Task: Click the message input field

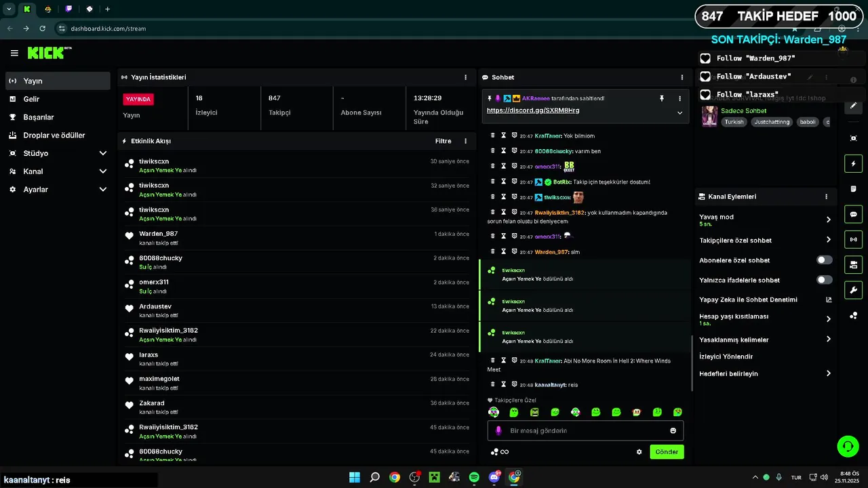Action: tap(585, 430)
